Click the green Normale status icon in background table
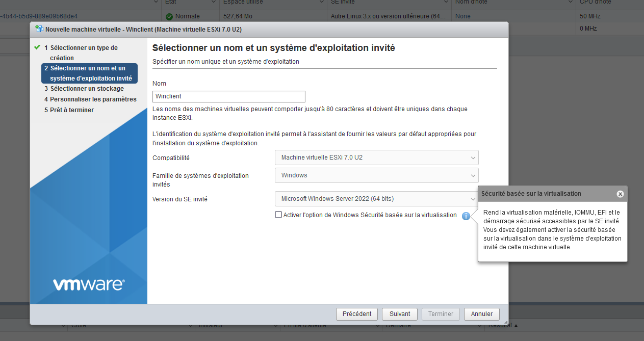This screenshot has height=341, width=644. pyautogui.click(x=169, y=16)
